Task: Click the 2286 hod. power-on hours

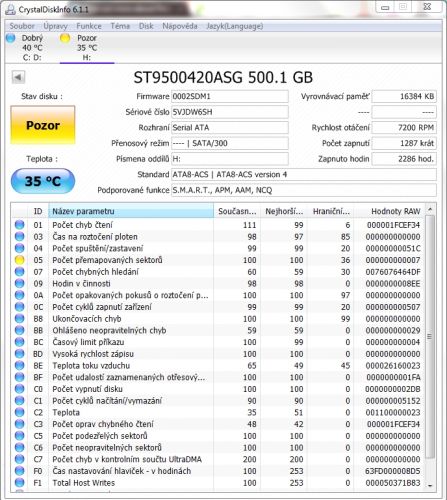Action: click(404, 159)
